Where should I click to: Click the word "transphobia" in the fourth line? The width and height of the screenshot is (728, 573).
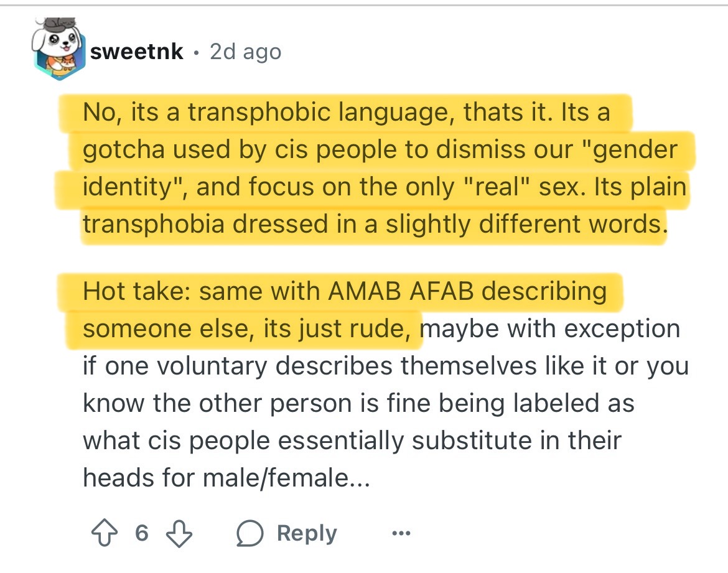[x=154, y=225]
